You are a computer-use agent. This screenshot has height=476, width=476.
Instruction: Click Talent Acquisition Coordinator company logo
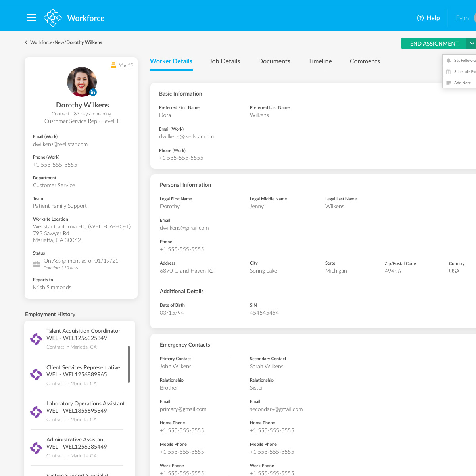pos(36,339)
